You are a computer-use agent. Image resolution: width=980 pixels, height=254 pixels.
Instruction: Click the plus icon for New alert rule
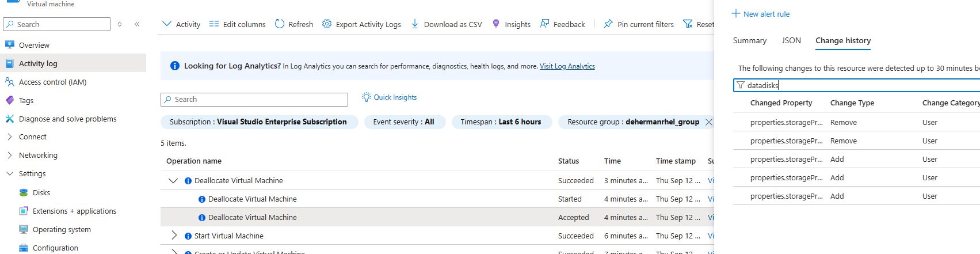tap(736, 13)
